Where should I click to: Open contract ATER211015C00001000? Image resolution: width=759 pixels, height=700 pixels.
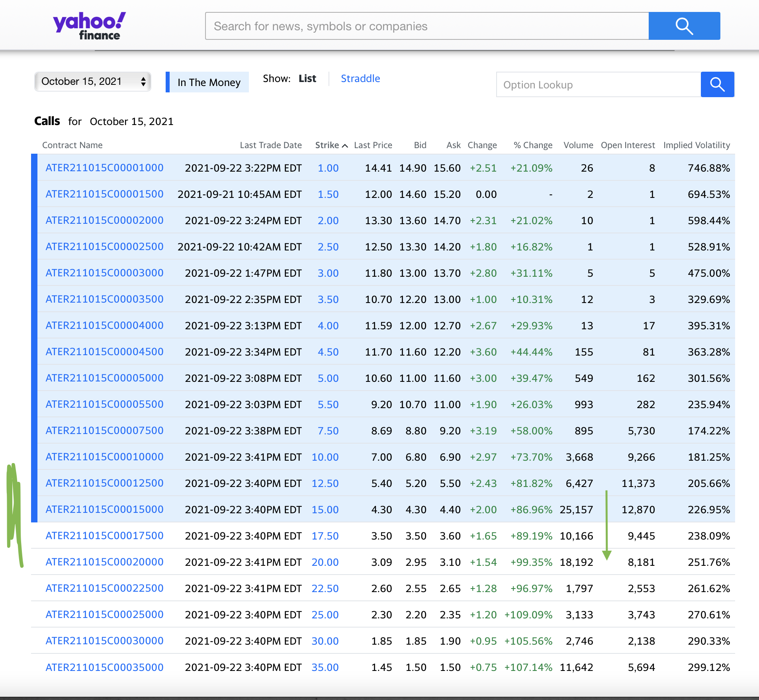(104, 168)
